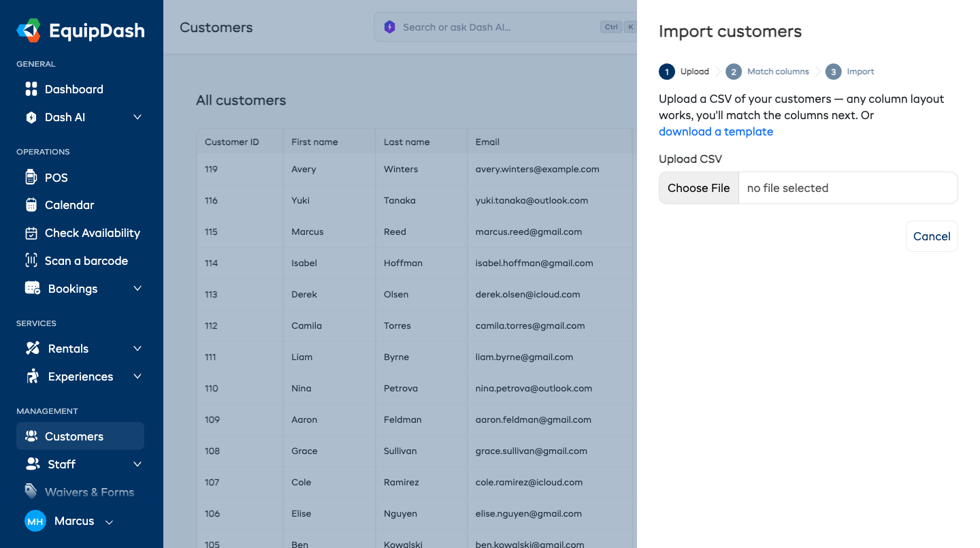Click the POS terminal icon
The width and height of the screenshot is (980, 548).
pyautogui.click(x=31, y=177)
